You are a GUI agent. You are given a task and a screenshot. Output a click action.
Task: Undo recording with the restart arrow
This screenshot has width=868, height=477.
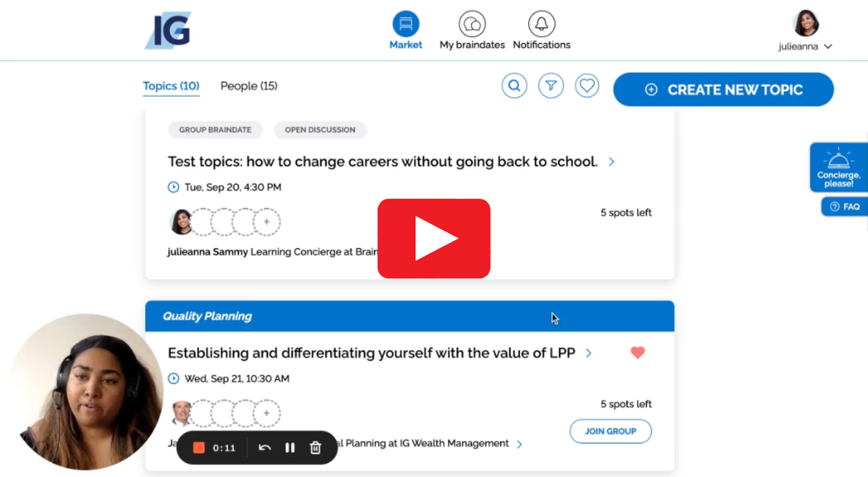click(264, 448)
